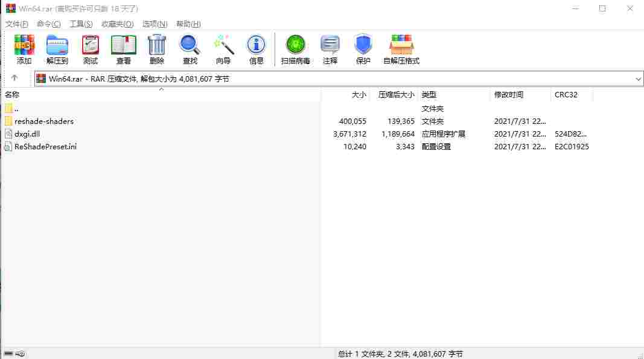The height and width of the screenshot is (359, 644).
Task: Open the Tools (工具) menu
Action: [81, 24]
